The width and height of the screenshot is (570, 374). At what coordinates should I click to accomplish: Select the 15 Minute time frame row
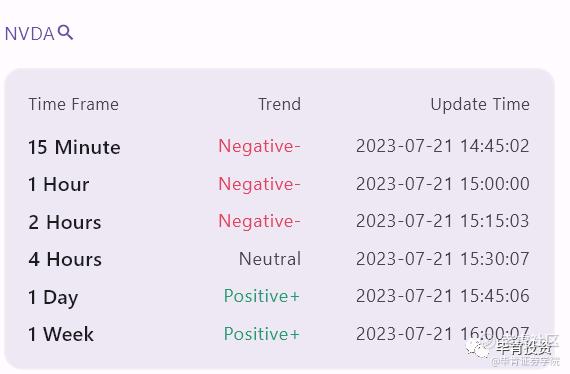(279, 146)
